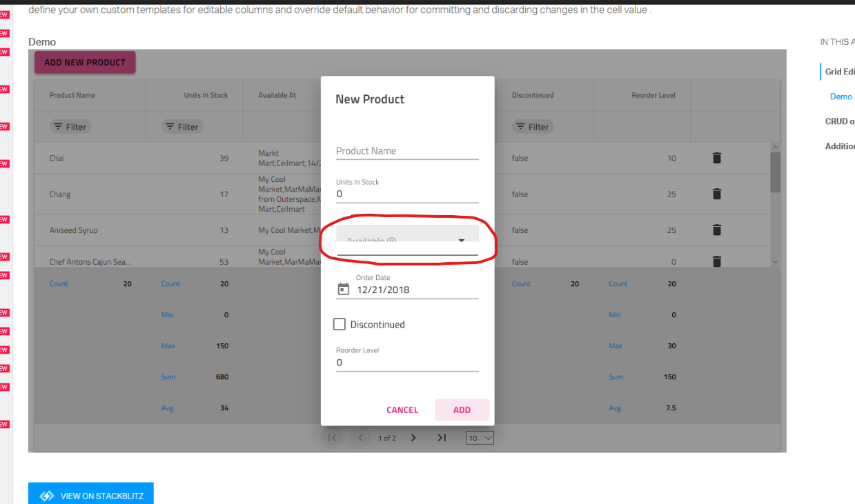The width and height of the screenshot is (855, 504).
Task: Click the go-to-last-page pager icon
Action: click(442, 437)
